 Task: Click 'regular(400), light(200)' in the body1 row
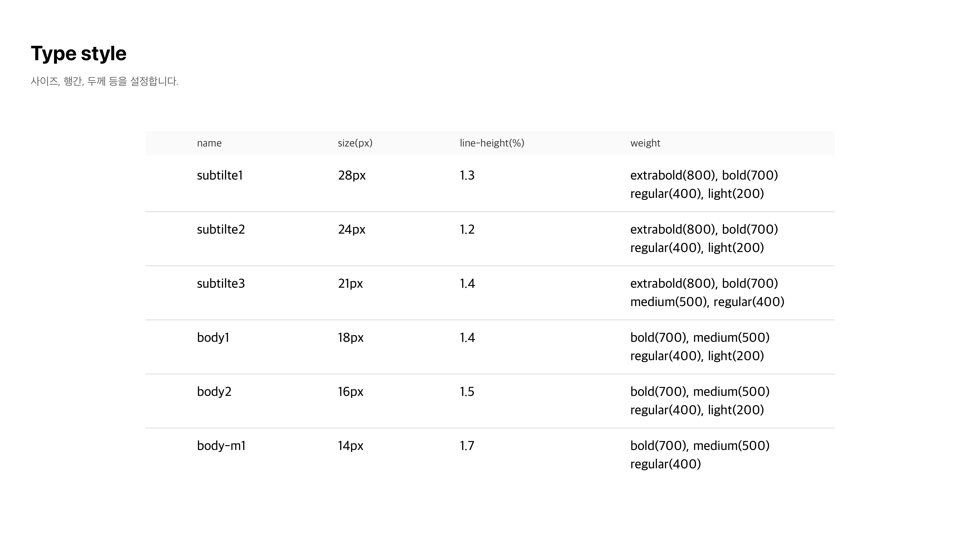[697, 356]
